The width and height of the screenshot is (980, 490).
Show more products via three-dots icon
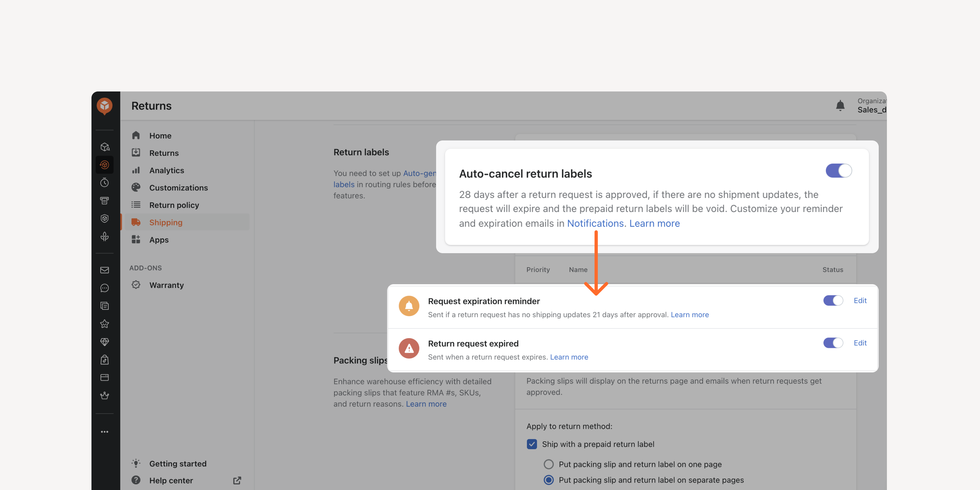105,432
